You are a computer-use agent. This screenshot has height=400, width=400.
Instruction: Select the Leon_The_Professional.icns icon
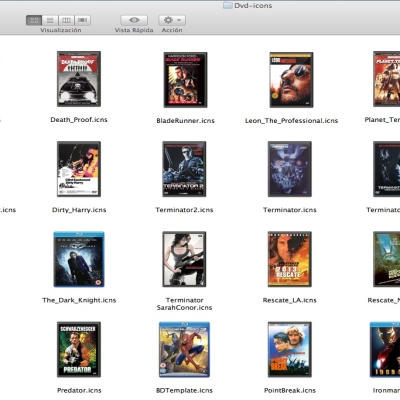(291, 80)
